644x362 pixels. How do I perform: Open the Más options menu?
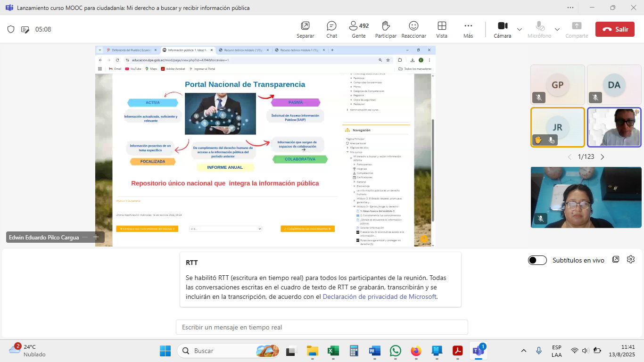click(x=468, y=29)
